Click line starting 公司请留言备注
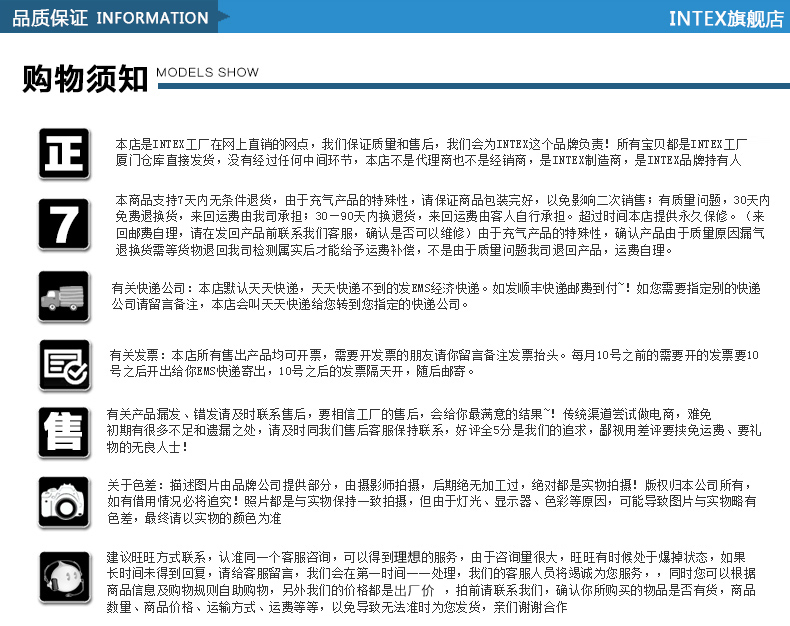 tap(290, 304)
